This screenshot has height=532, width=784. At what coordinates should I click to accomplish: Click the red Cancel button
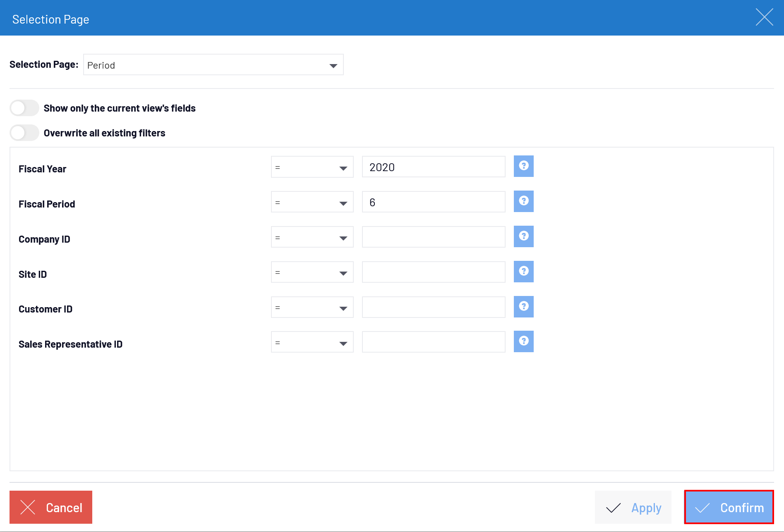pyautogui.click(x=51, y=508)
